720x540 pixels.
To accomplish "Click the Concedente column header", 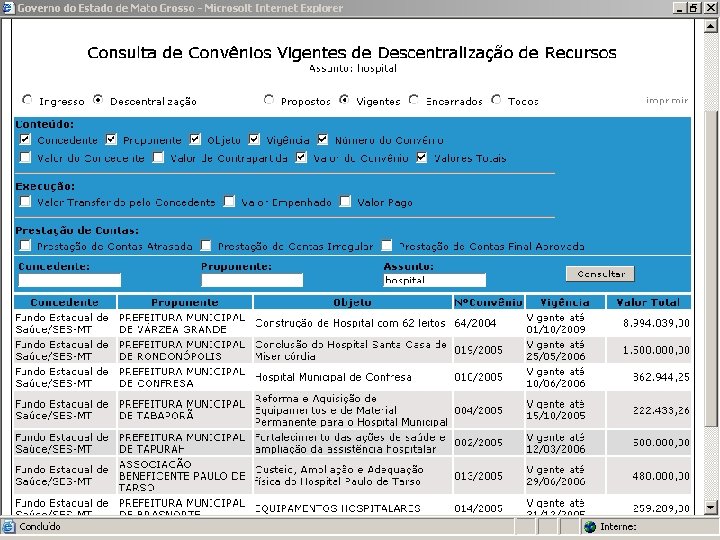I will click(64, 302).
